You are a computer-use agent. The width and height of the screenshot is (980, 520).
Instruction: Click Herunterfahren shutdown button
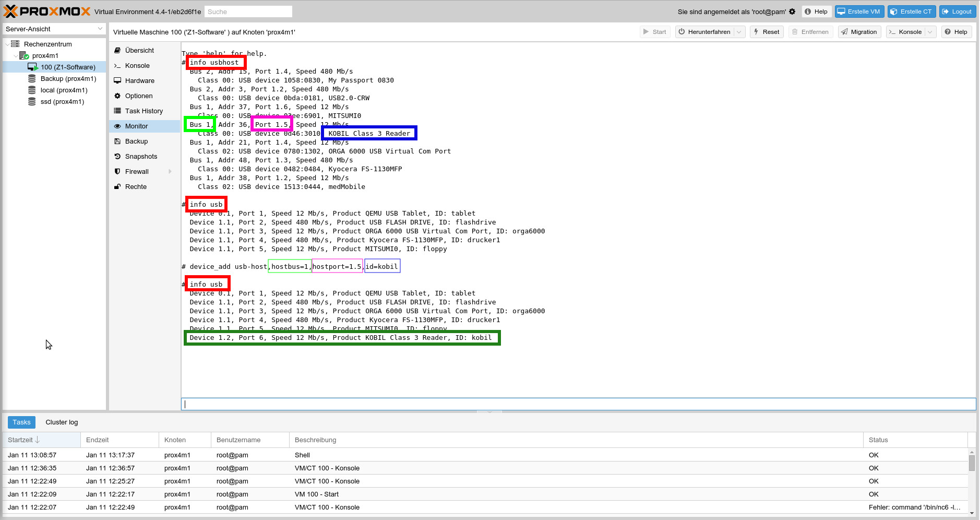[704, 32]
